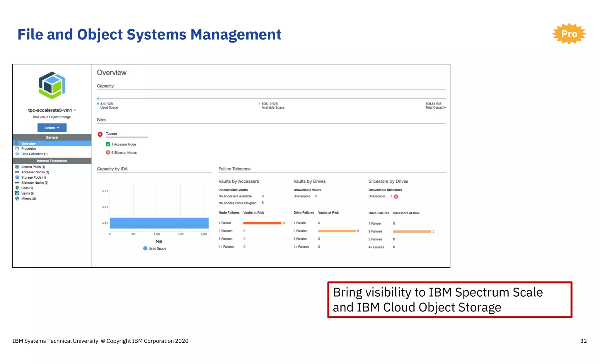Click the Vaults by Accessers heading

tap(239, 181)
